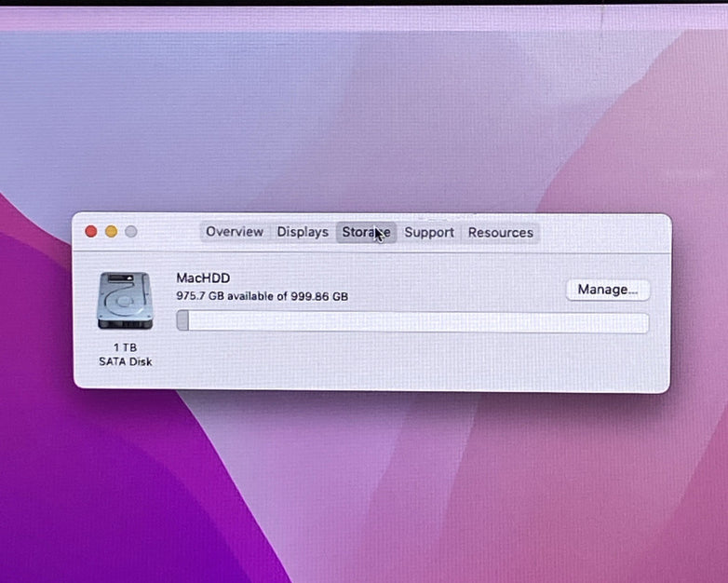This screenshot has width=728, height=583.
Task: Click the title bar right of Resources
Action: pos(600,232)
